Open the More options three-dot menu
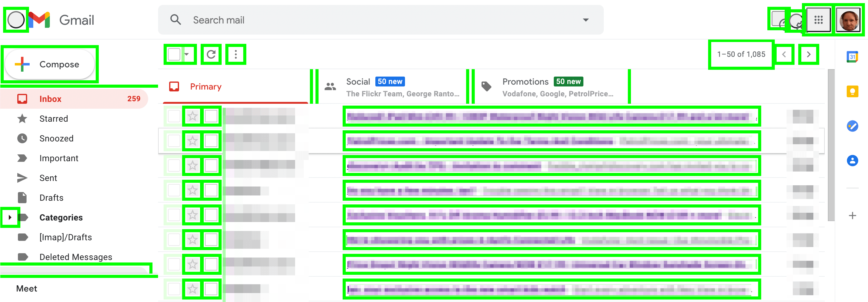 (236, 54)
